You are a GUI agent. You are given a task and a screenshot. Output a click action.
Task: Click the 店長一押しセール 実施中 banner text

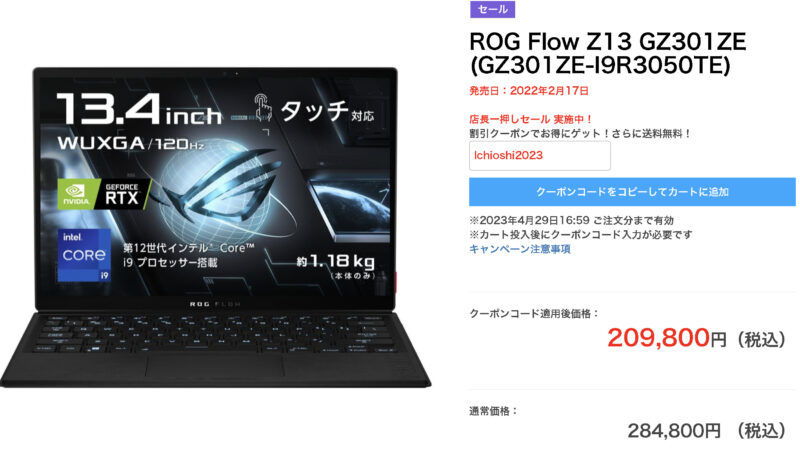pos(531,119)
